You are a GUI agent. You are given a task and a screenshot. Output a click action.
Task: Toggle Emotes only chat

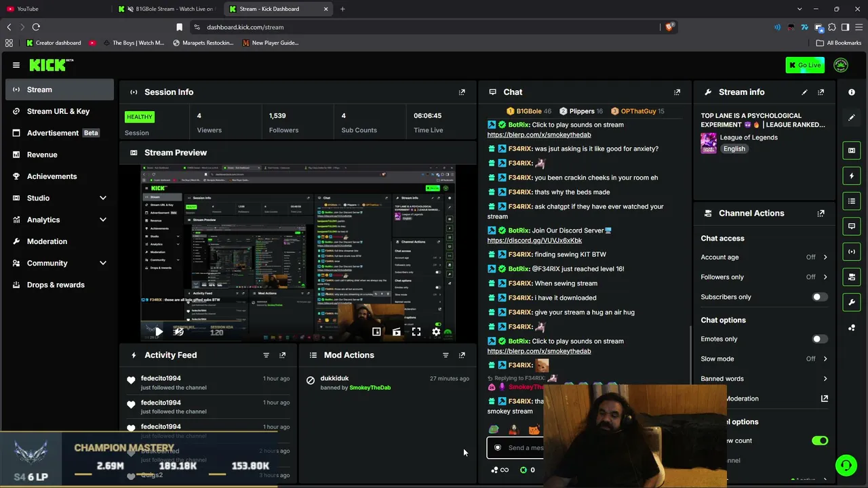tap(819, 339)
